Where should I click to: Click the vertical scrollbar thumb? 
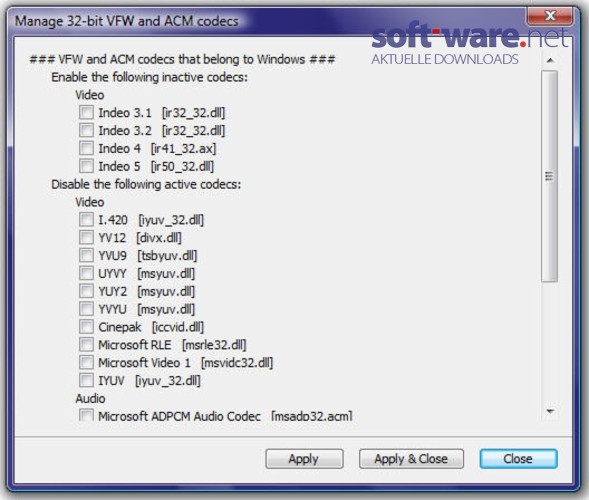[x=550, y=176]
